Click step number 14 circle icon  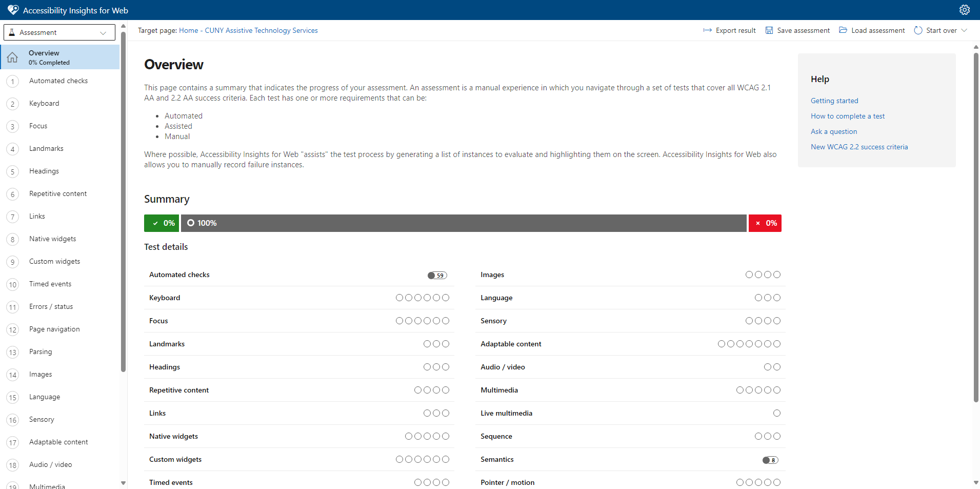point(13,375)
